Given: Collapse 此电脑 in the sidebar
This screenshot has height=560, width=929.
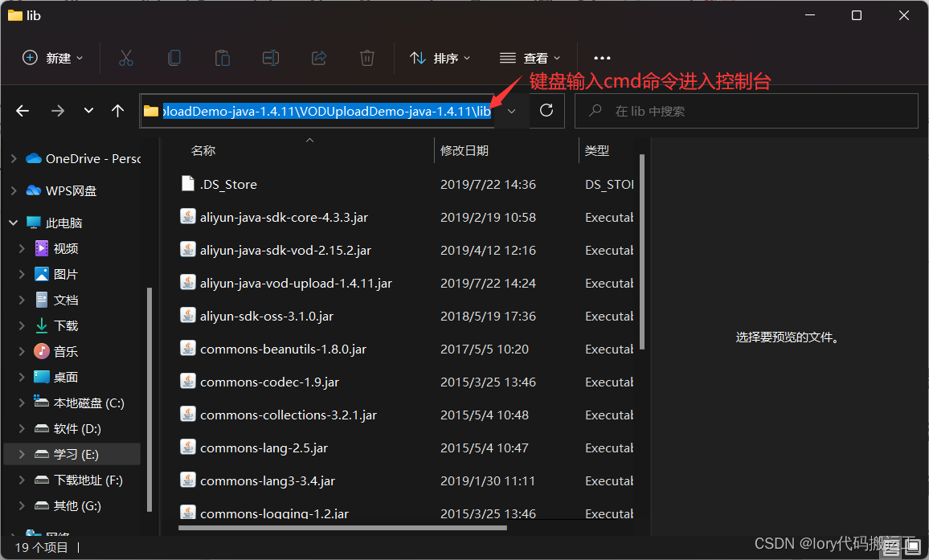Looking at the screenshot, I should (13, 222).
